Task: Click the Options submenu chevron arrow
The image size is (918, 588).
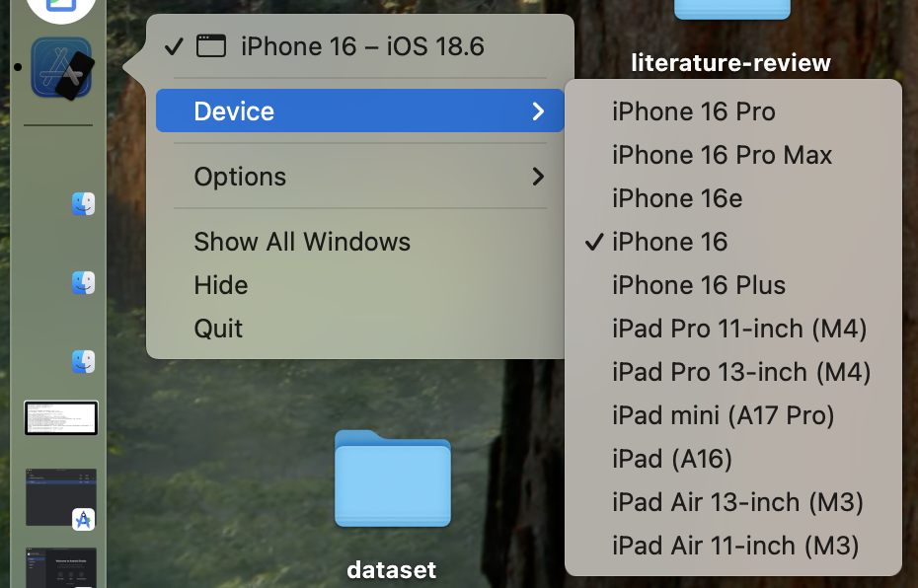Action: [538, 177]
